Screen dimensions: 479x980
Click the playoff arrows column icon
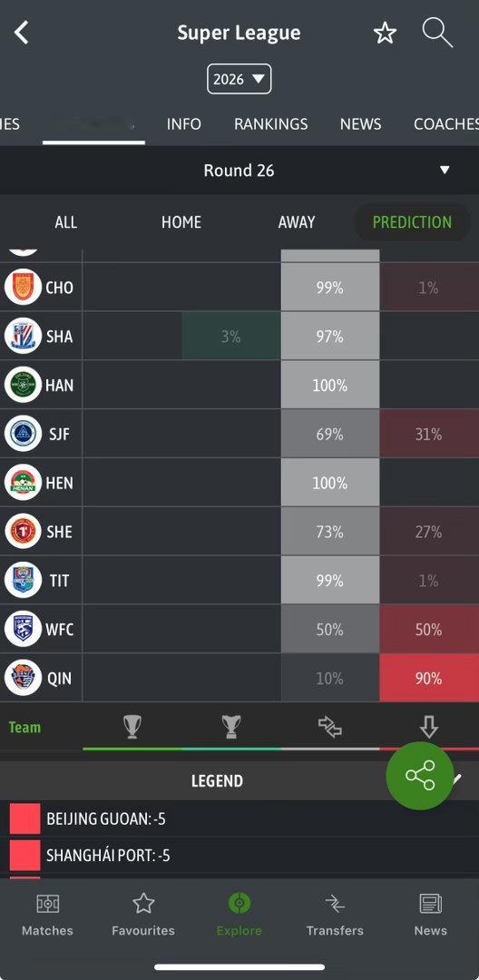(329, 727)
